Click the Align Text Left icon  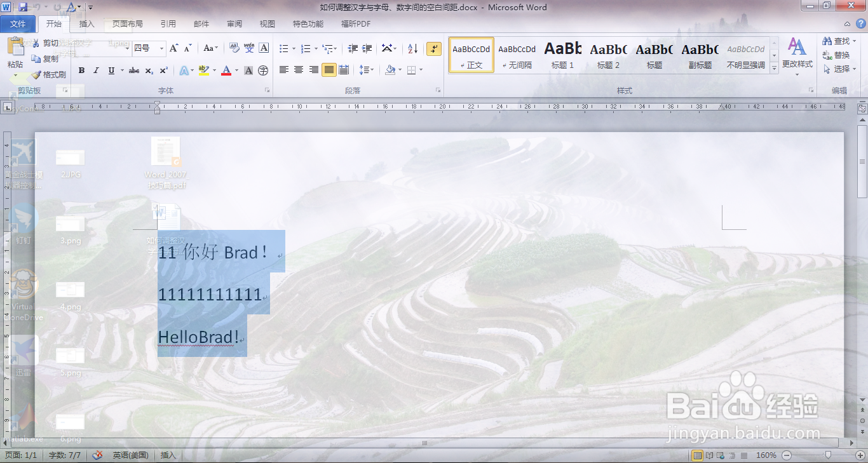click(x=284, y=70)
